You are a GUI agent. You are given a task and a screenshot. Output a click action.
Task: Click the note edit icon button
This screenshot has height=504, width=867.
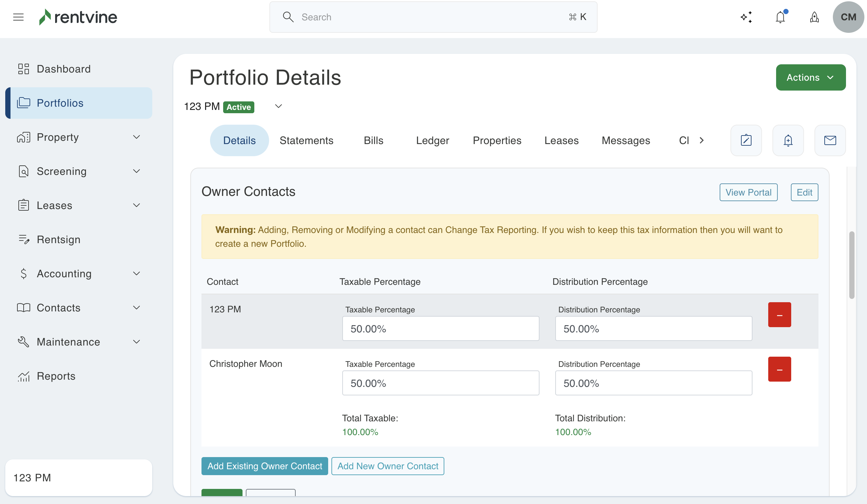tap(746, 140)
